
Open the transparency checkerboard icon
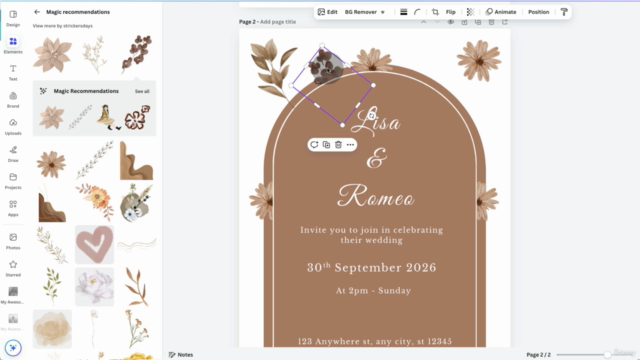470,12
